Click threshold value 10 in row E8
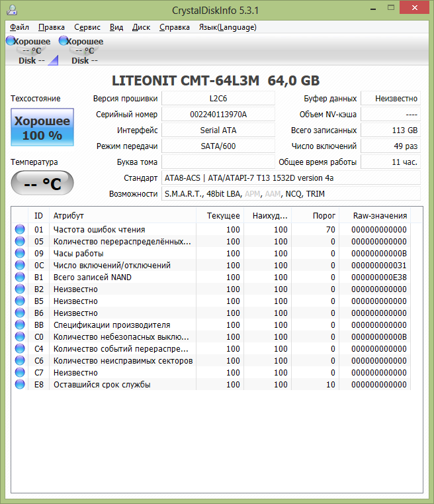Image resolution: width=434 pixels, height=504 pixels. pos(330,384)
